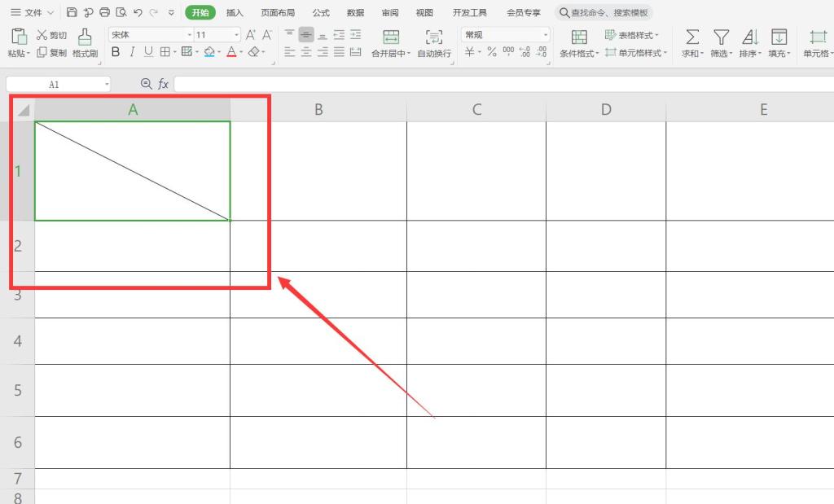
Task: Open Print Preview from quick access toolbar
Action: click(121, 12)
